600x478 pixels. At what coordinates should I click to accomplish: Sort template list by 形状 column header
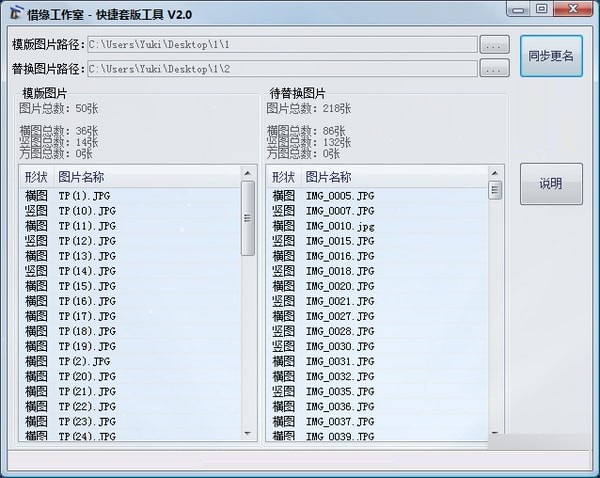[x=36, y=177]
